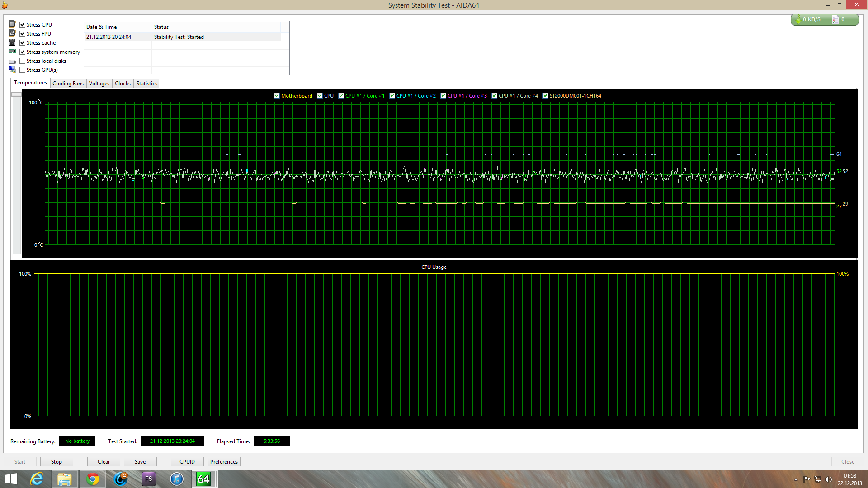The width and height of the screenshot is (868, 488).
Task: Click the CPU chip icon beside Stress CPU
Action: click(x=12, y=24)
